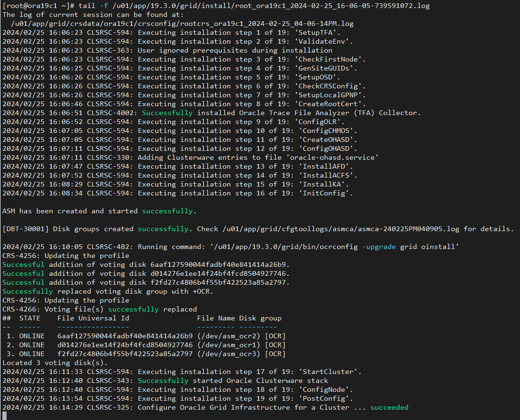Click the '/dev/asm_ocr3' file name in row 3

[229, 354]
